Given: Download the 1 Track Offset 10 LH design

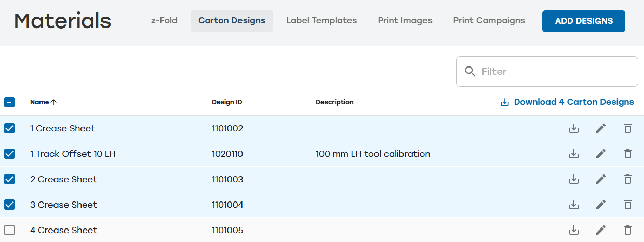Looking at the screenshot, I should coord(574,154).
